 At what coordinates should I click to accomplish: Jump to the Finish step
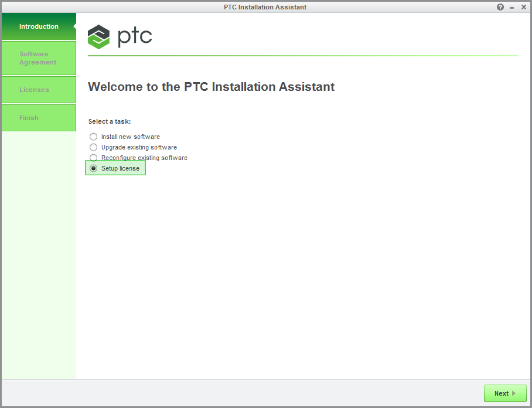coord(39,118)
